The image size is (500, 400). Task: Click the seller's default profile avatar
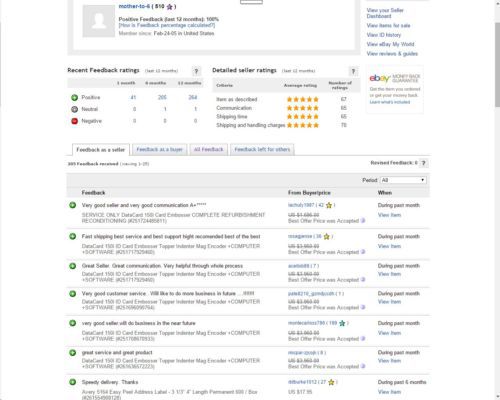[x=99, y=21]
